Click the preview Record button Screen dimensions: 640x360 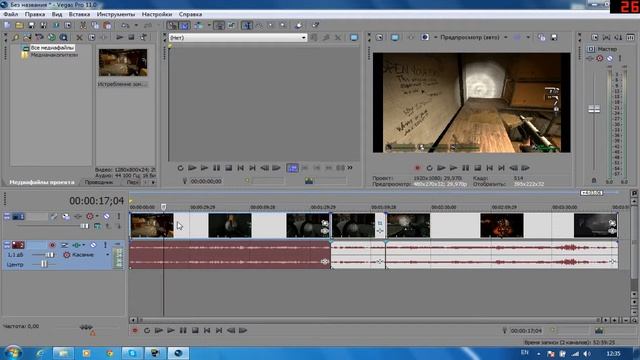[x=417, y=168]
